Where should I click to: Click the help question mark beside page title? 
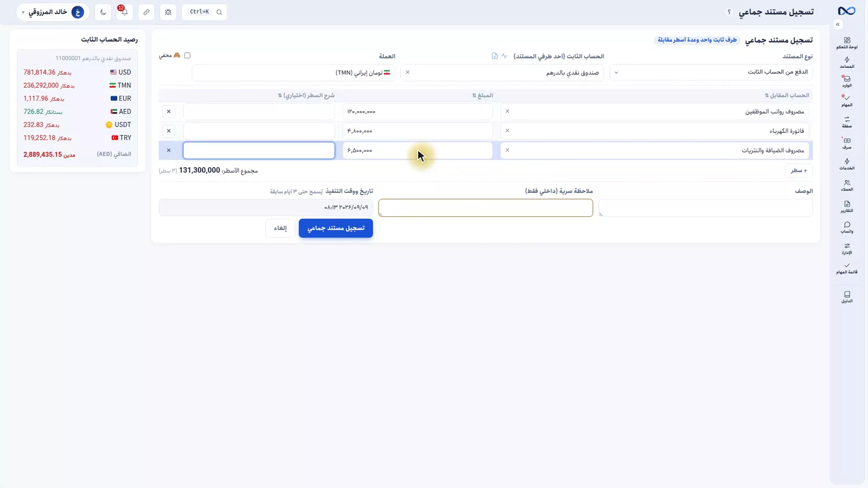click(x=729, y=12)
